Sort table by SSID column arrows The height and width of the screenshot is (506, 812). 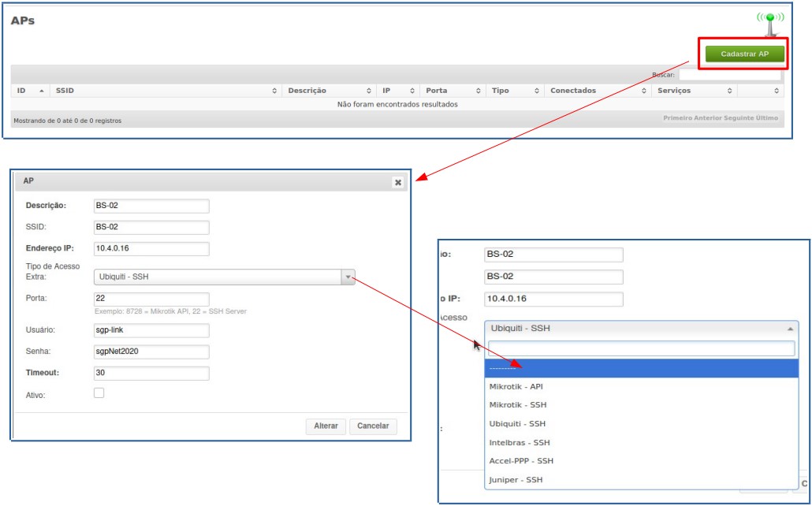tap(274, 91)
